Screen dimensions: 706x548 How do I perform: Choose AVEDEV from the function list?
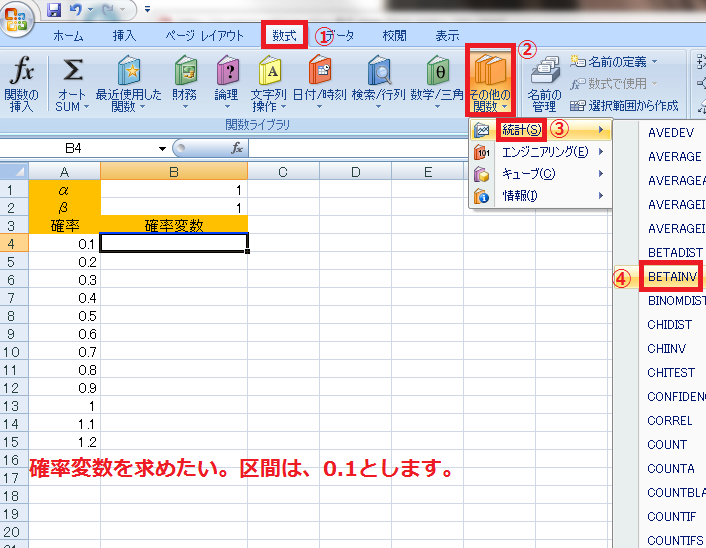[671, 132]
